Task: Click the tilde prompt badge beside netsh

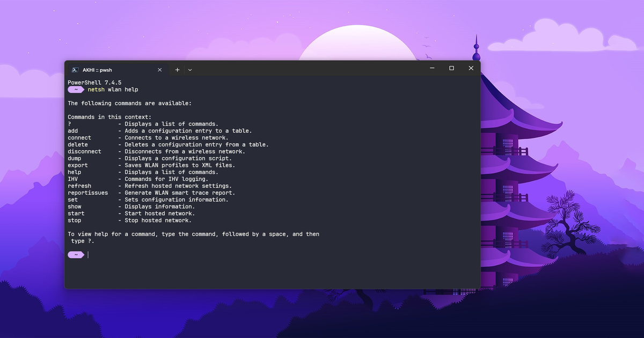Action: (x=76, y=90)
